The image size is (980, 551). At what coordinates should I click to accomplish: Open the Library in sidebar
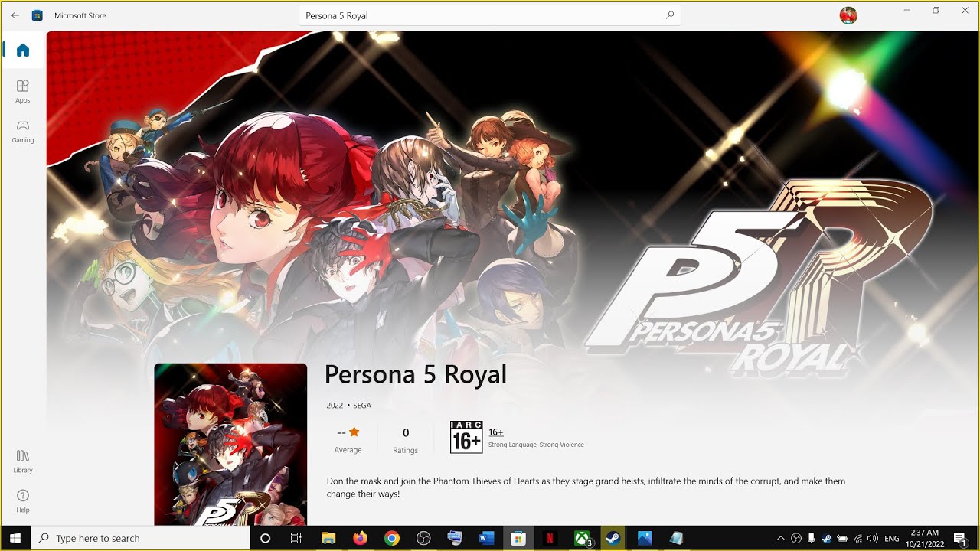[x=23, y=461]
